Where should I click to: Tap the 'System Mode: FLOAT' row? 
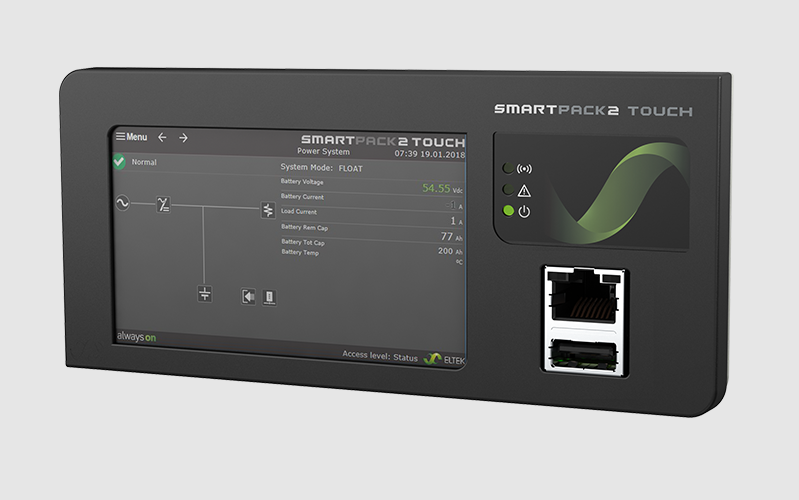322,168
